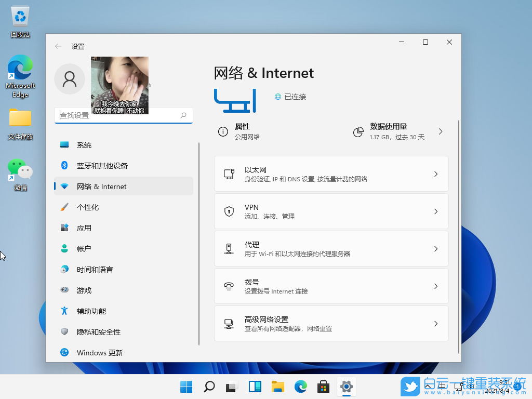The image size is (532, 399).
Task: Click the proxy server icon on 代理 card
Action: coord(229,248)
